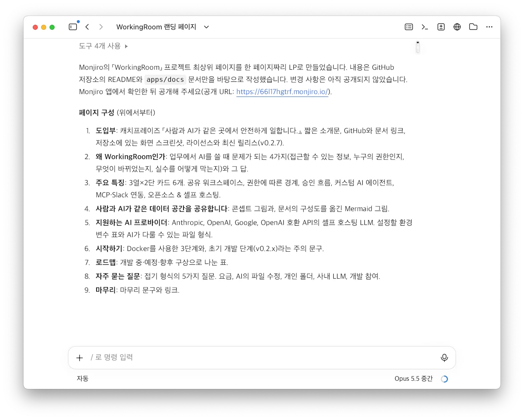Go forward with the right chevron

(101, 27)
